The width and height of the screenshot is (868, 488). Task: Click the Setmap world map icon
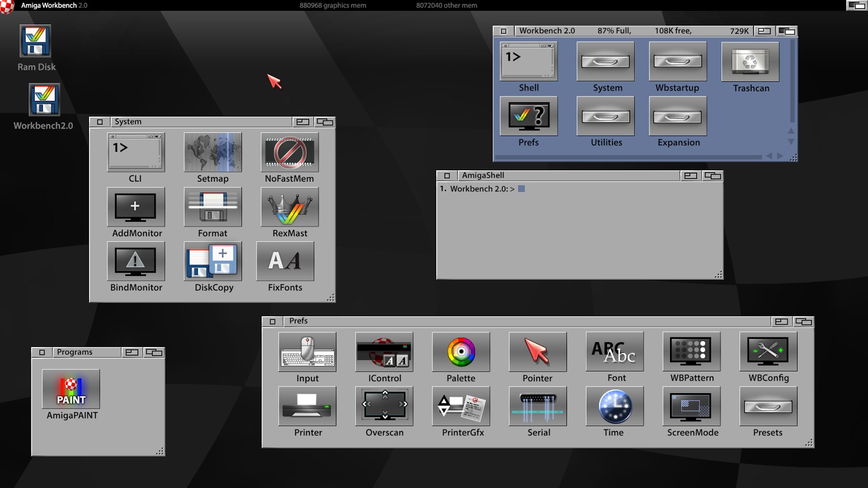coord(213,152)
